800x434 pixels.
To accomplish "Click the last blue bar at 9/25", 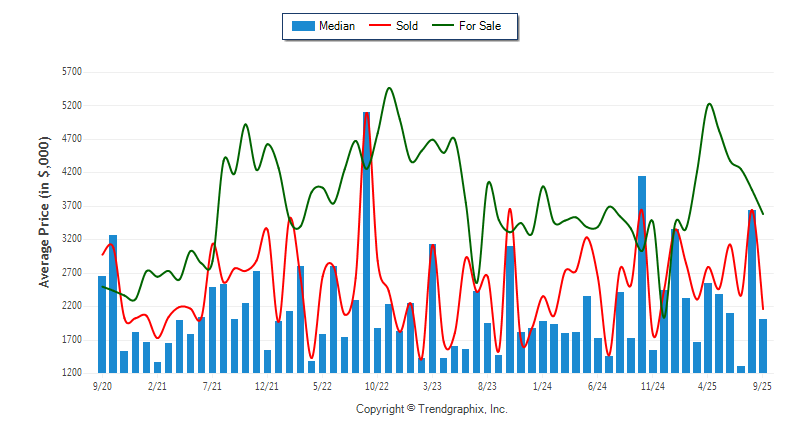I will [x=763, y=345].
